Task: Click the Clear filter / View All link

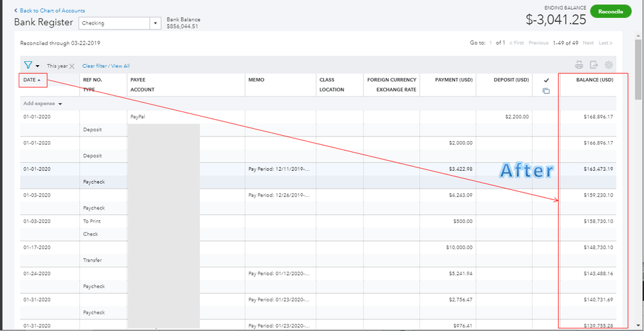Action: [x=106, y=66]
